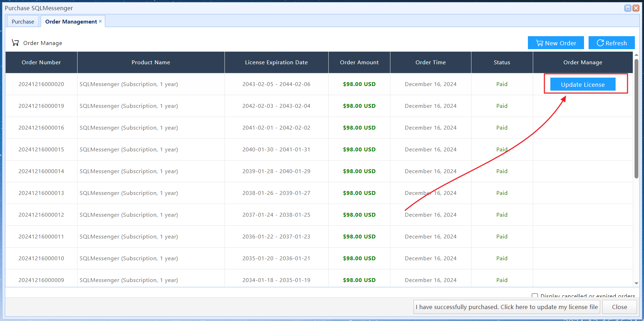Create a New Order
Screen dimensions: 644x321
point(556,43)
